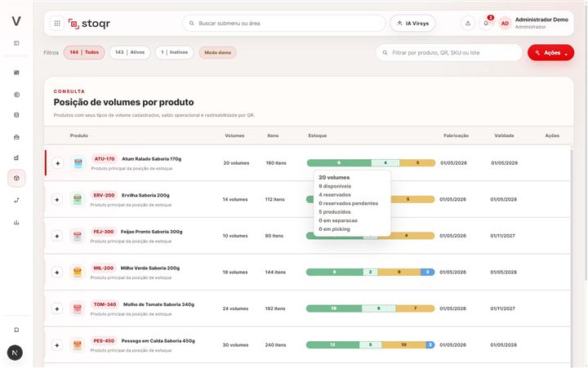Expand the ATU-170 Atum Ralado row

pyautogui.click(x=57, y=163)
